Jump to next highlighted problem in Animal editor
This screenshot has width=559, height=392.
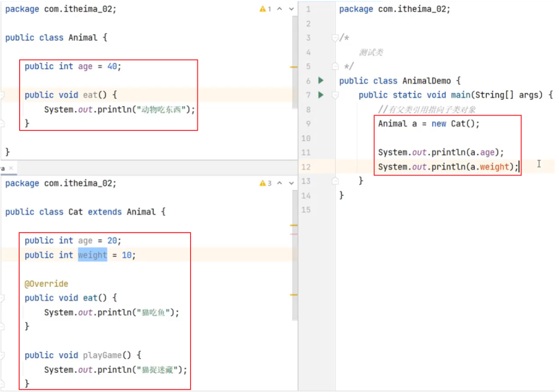click(291, 9)
